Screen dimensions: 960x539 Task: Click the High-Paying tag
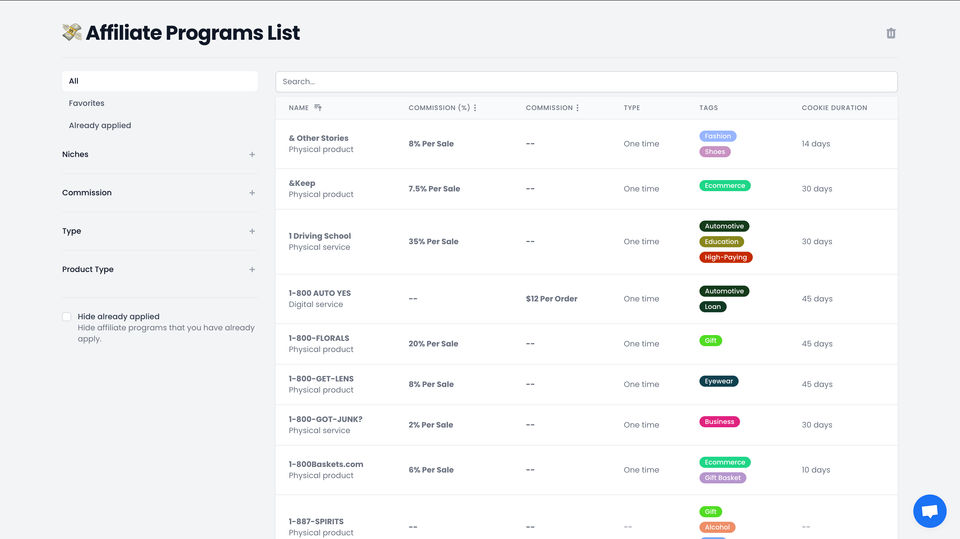pos(726,257)
